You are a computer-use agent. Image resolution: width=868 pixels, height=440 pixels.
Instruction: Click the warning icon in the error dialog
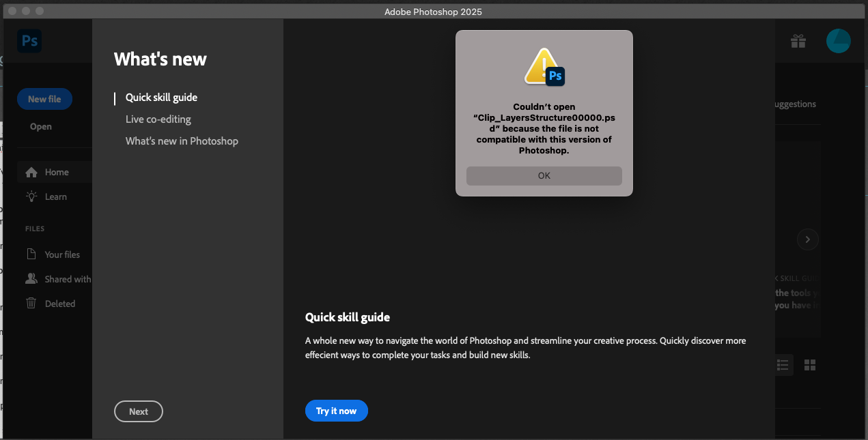[x=544, y=67]
